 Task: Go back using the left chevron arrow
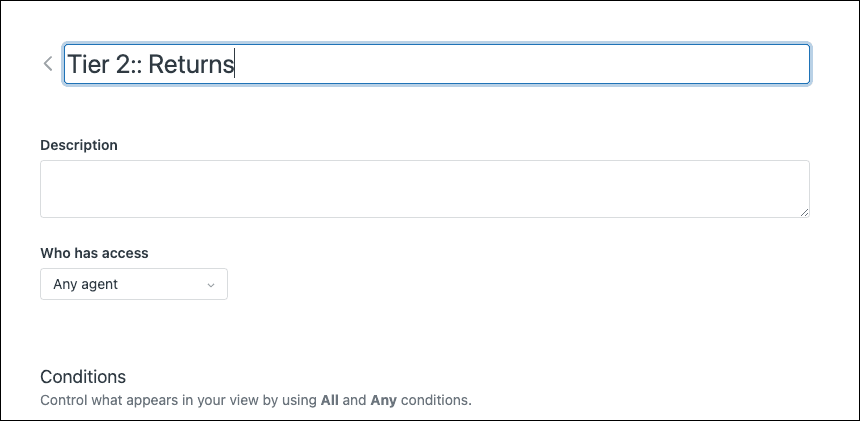pos(48,64)
